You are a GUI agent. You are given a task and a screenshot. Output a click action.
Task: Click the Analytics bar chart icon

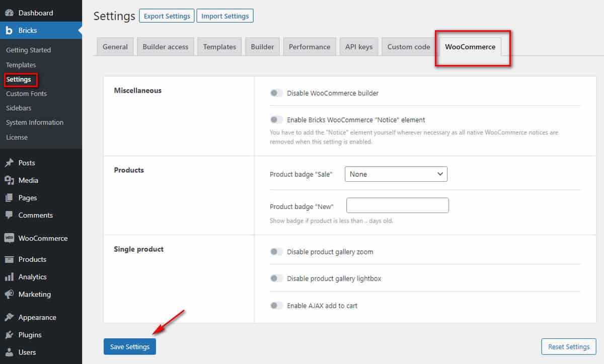[9, 277]
